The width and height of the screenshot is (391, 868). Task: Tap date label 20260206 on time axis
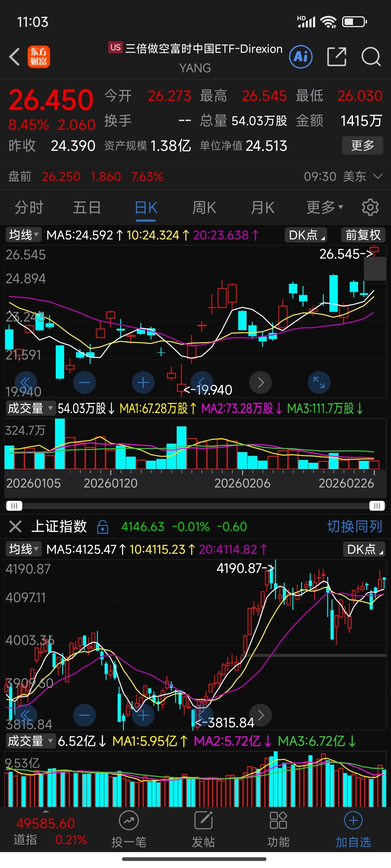point(242,483)
